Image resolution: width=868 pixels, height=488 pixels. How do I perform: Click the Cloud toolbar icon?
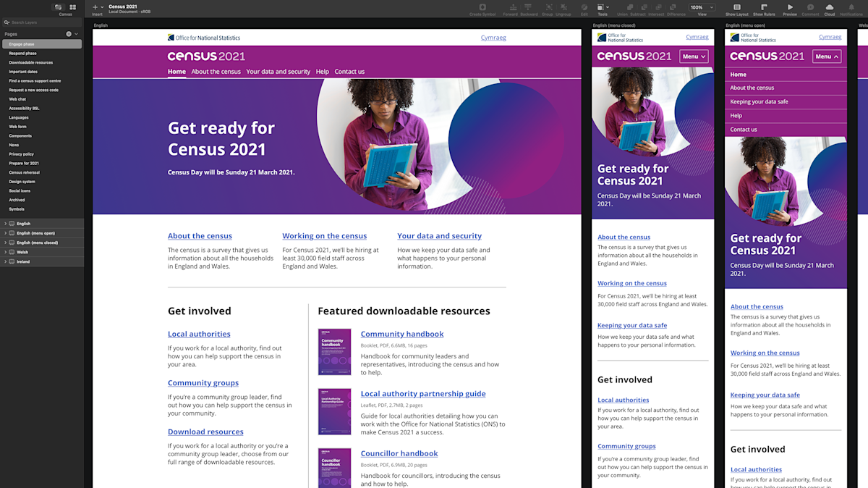pos(829,9)
